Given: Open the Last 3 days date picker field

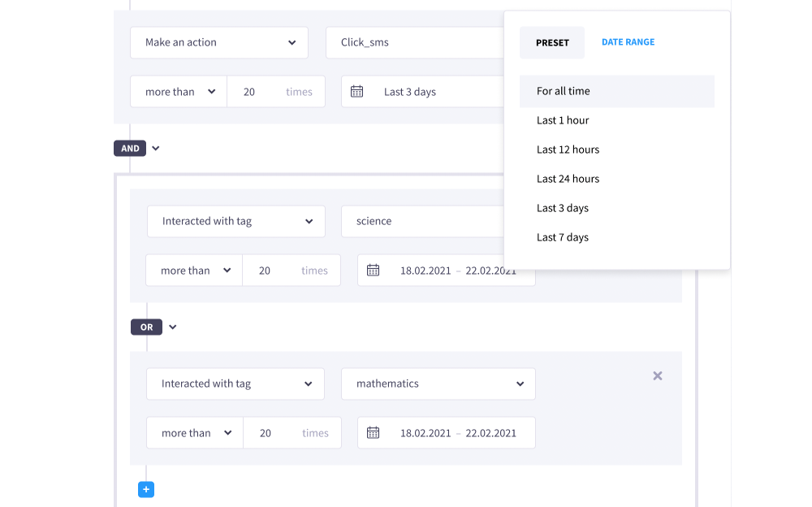Looking at the screenshot, I should pyautogui.click(x=422, y=92).
